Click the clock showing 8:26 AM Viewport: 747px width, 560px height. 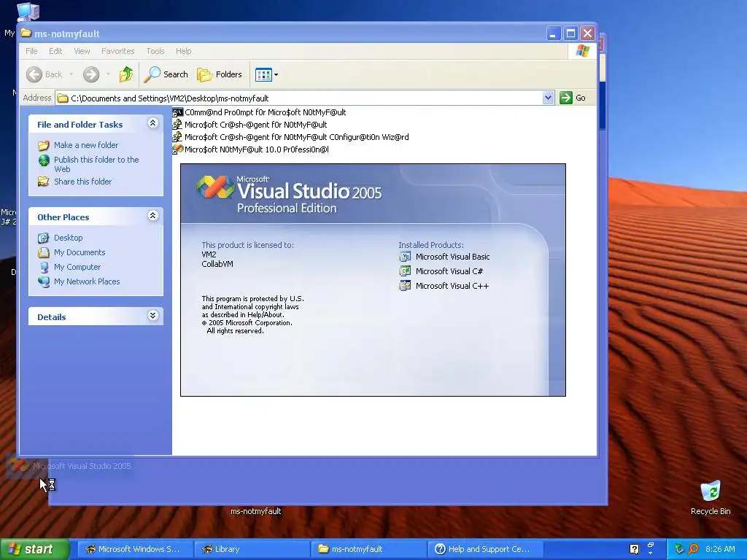[x=720, y=549]
